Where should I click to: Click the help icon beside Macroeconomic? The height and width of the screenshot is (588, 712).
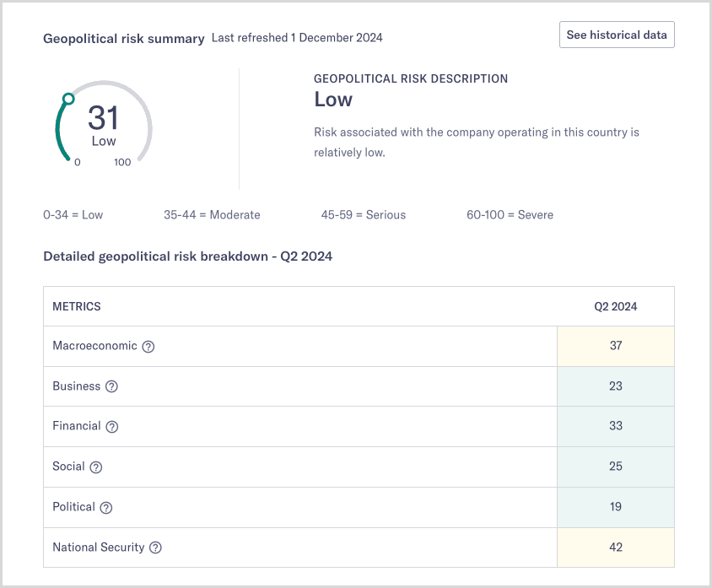(148, 346)
